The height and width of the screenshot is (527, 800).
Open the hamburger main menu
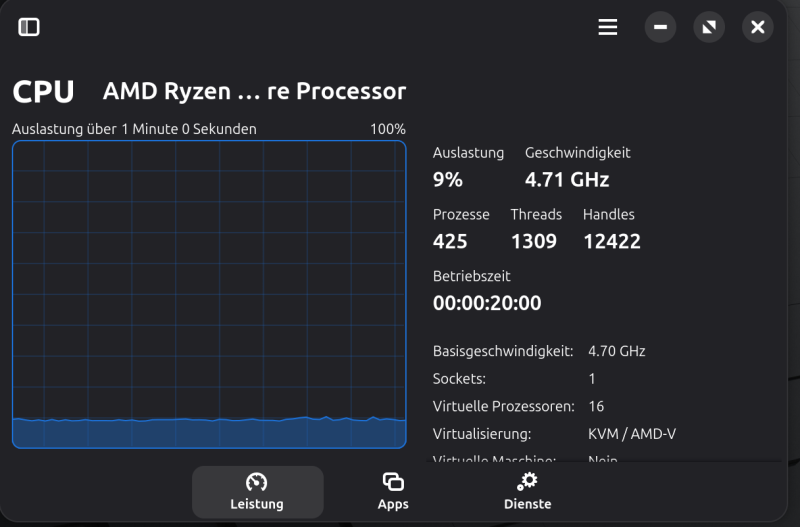608,27
